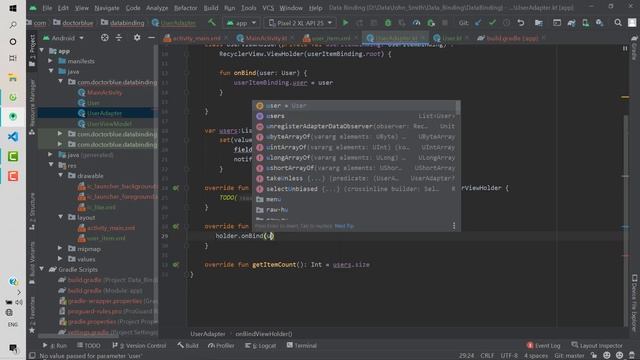Toggle tool window bars icon at bottom-left corner
The height and width of the screenshot is (360, 640).
pos(32,356)
